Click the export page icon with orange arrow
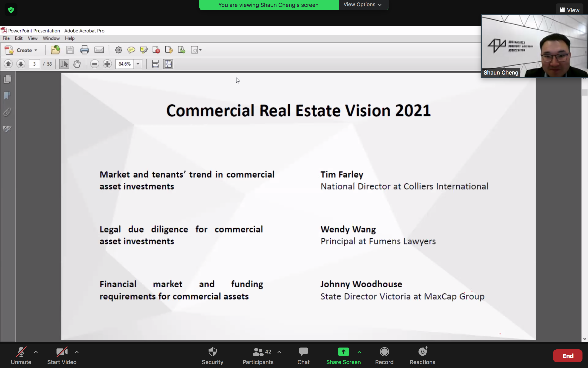The width and height of the screenshot is (588, 368). [x=169, y=50]
